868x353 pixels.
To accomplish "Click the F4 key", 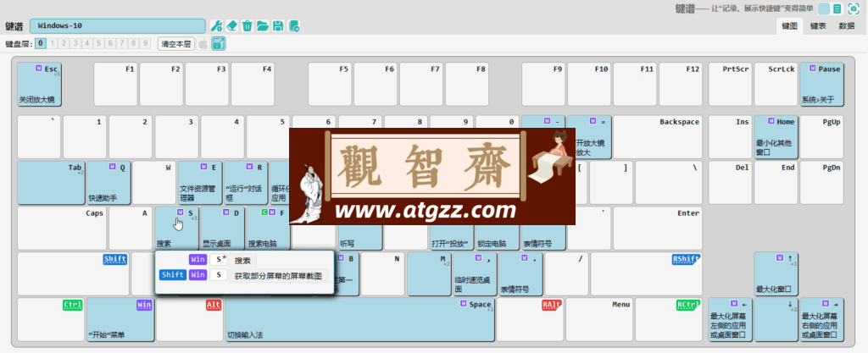I will click(x=253, y=84).
